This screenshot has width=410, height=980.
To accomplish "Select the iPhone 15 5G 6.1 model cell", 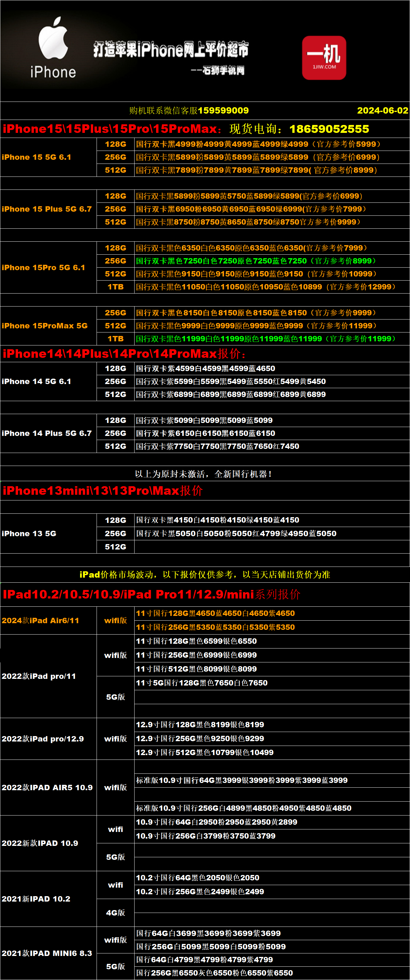I will click(36, 157).
